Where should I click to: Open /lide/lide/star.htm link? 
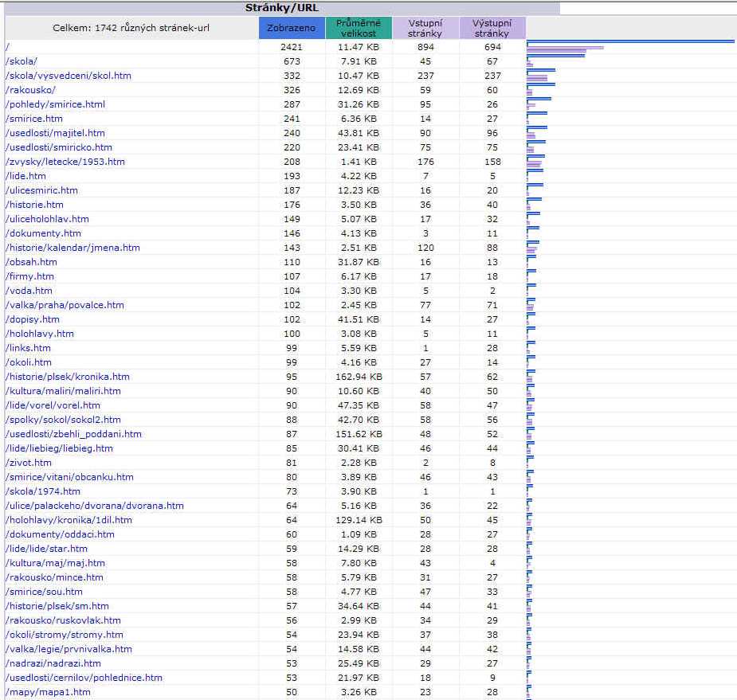coord(46,549)
